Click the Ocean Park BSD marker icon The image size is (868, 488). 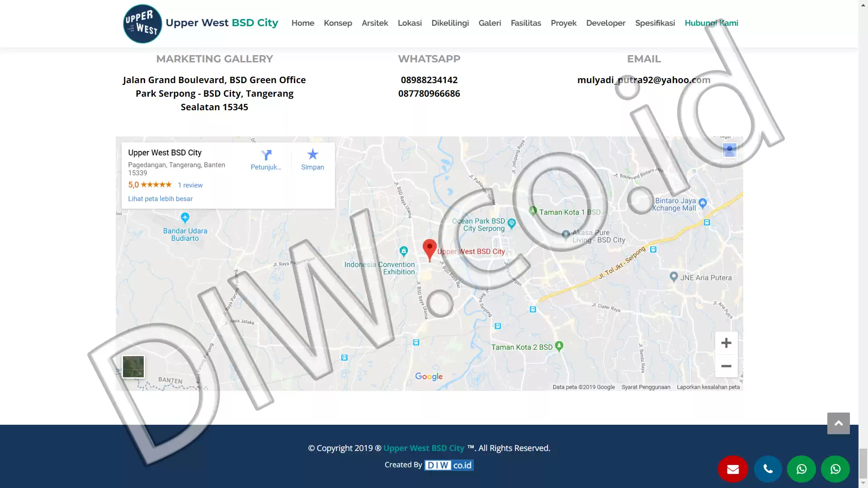(512, 223)
